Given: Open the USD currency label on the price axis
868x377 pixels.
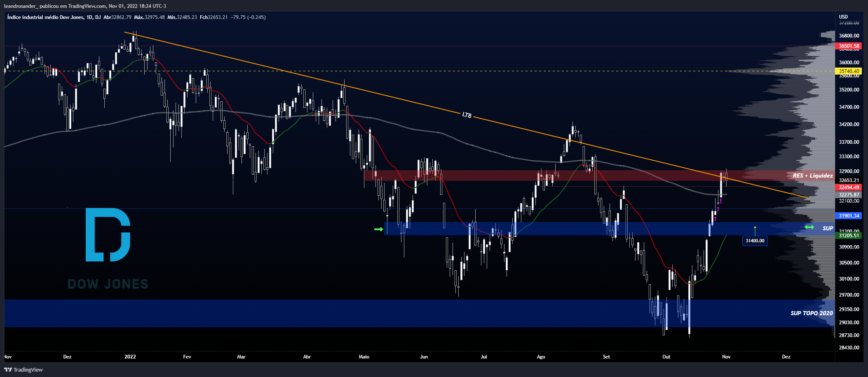Looking at the screenshot, I should point(843,17).
